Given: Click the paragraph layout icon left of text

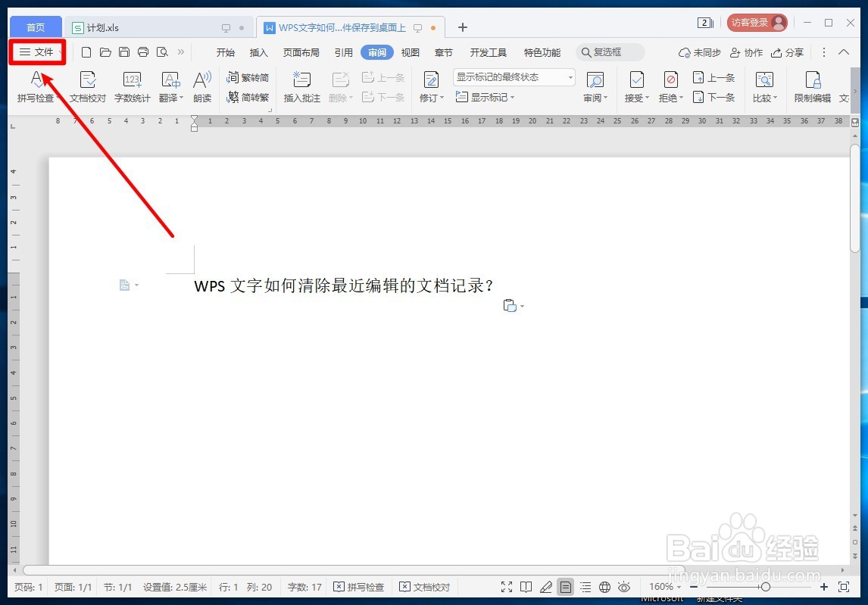Looking at the screenshot, I should pyautogui.click(x=124, y=285).
